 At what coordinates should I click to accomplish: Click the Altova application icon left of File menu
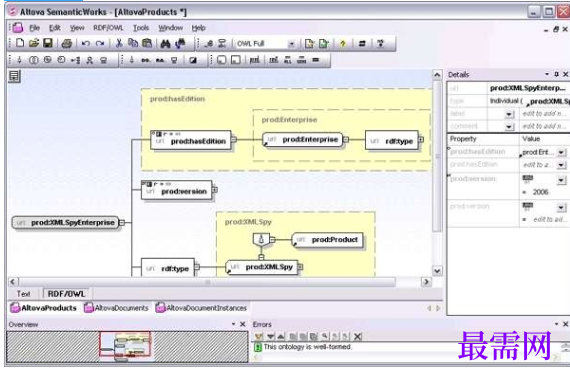(x=17, y=28)
